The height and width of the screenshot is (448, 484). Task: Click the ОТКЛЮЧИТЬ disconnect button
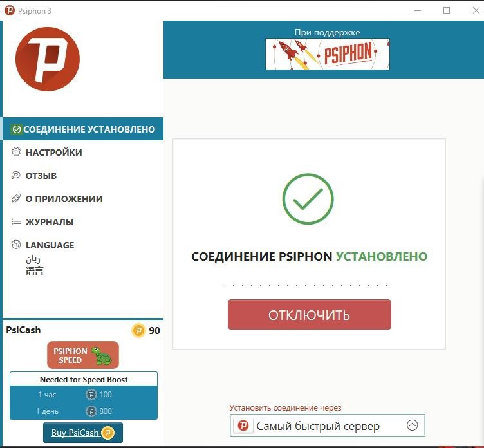[310, 314]
